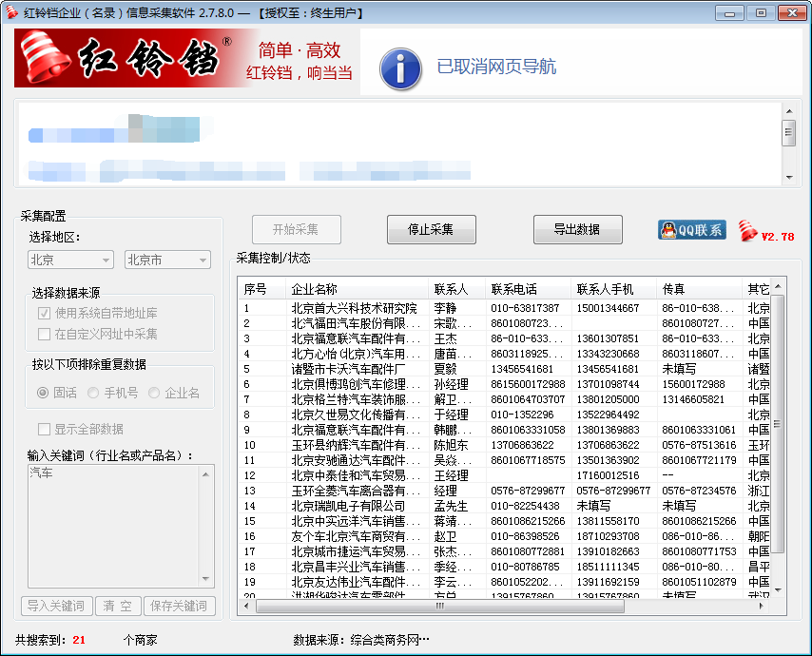812x656 pixels.
Task: Select the 手机号 radio button
Action: 93,393
